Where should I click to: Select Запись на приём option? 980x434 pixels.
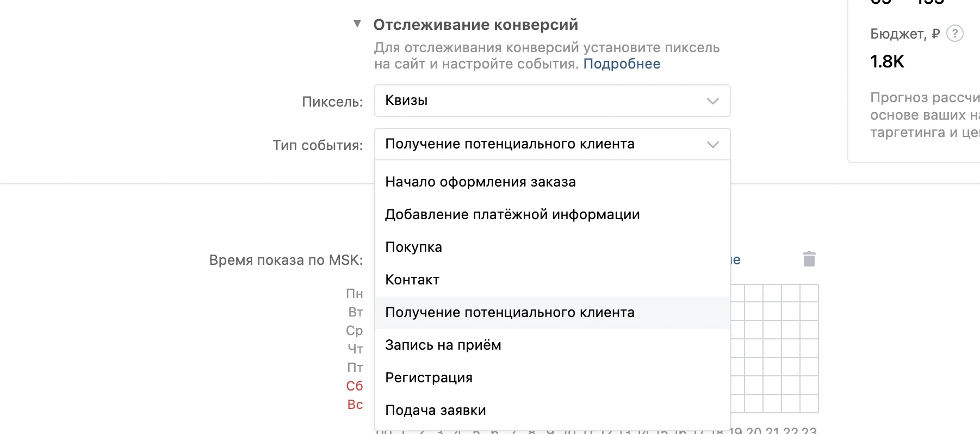coord(552,345)
